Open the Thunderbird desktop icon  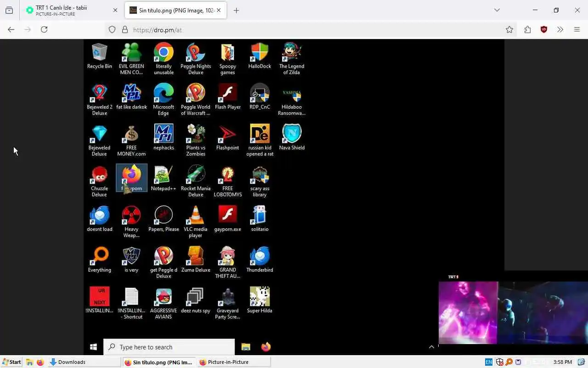260,260
